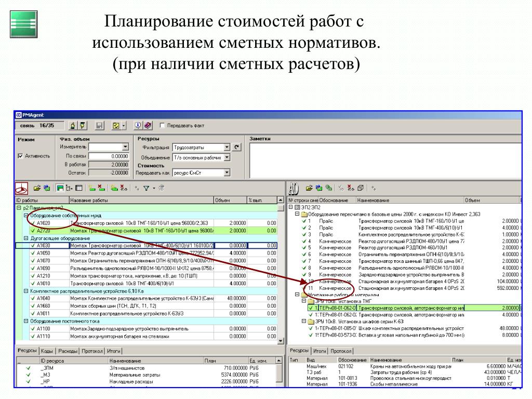Viewport: 532px width, 399px height.
Task: Click the refresh arrow button beside Фильтрация
Action: click(237, 147)
